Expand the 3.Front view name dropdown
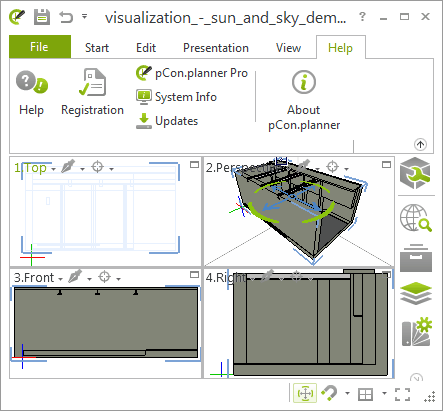443x411 pixels. (x=60, y=279)
